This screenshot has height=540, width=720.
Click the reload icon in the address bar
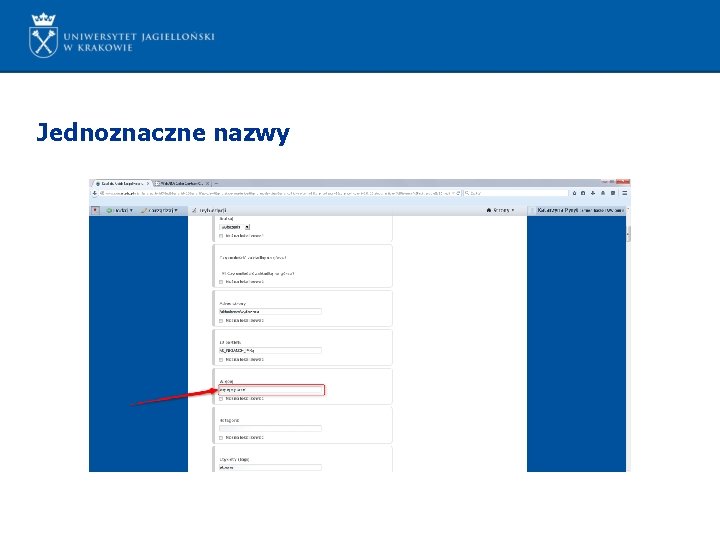tap(458, 193)
